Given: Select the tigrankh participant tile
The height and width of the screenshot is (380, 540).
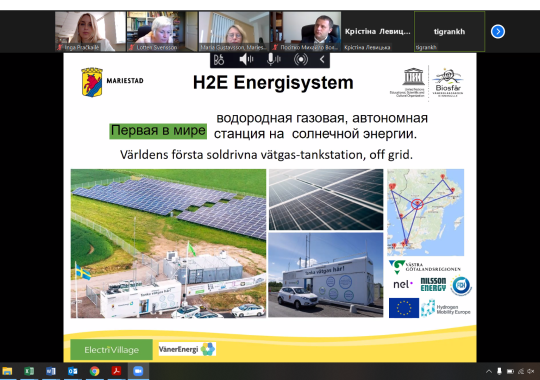Looking at the screenshot, I should tap(449, 31).
